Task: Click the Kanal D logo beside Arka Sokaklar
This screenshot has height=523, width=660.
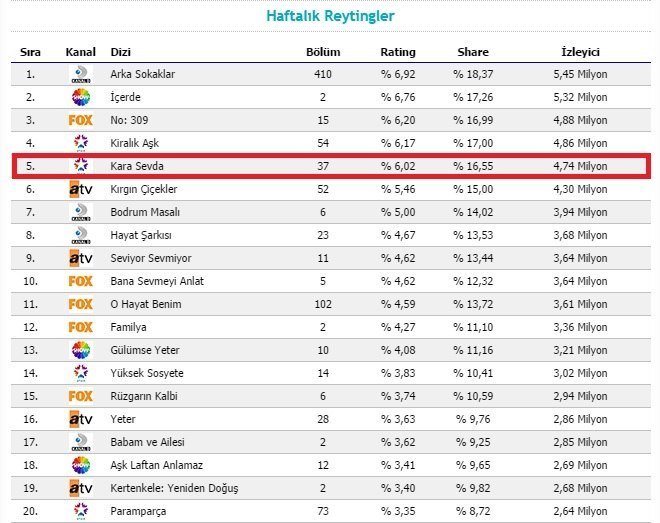Action: (x=81, y=74)
